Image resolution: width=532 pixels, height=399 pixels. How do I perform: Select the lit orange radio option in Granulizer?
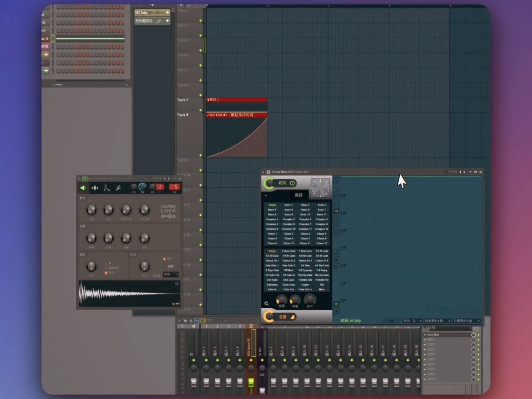point(106,273)
